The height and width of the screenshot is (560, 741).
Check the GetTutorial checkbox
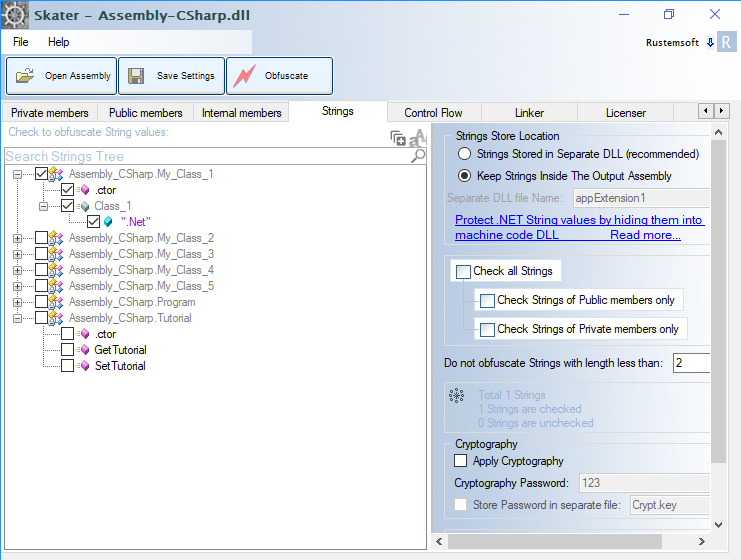pyautogui.click(x=68, y=350)
